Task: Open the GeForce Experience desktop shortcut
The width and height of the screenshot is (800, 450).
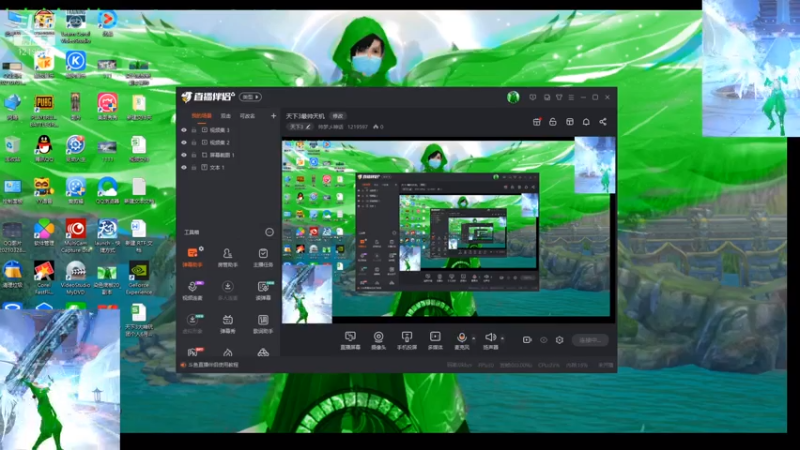Action: 139,278
